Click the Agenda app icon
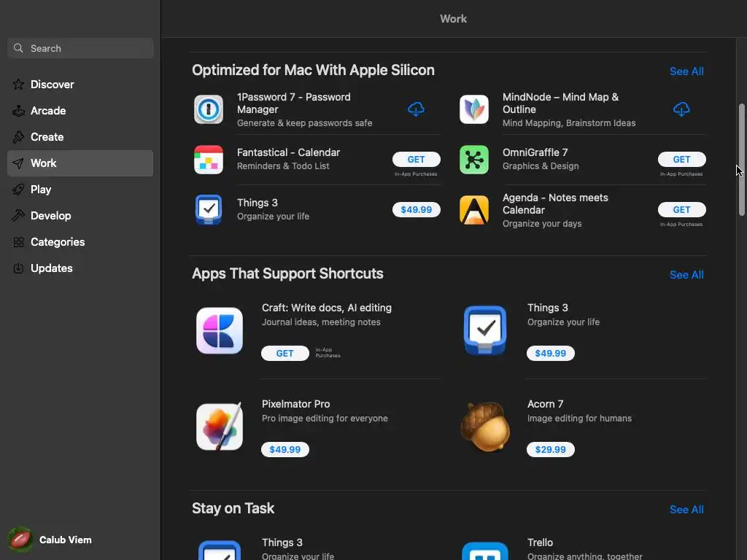The width and height of the screenshot is (747, 560). pyautogui.click(x=474, y=209)
